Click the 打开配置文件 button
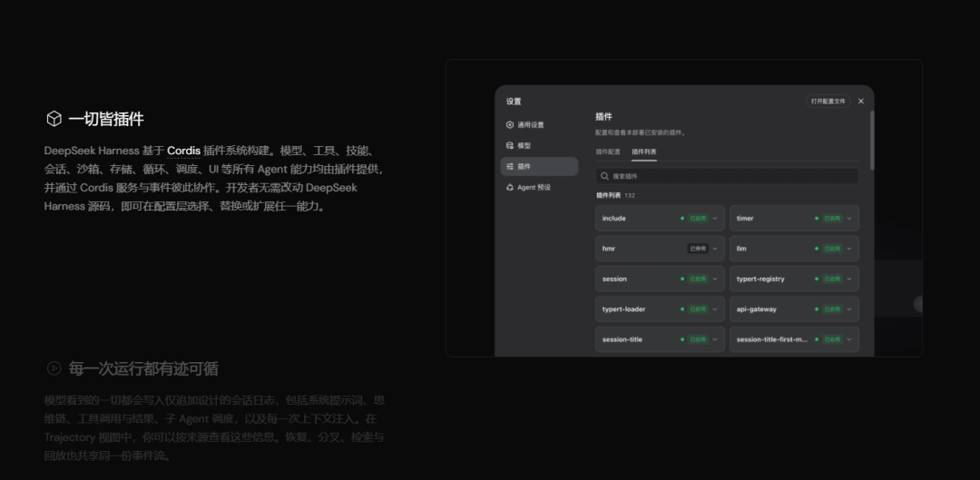The height and width of the screenshot is (480, 980). tap(828, 102)
